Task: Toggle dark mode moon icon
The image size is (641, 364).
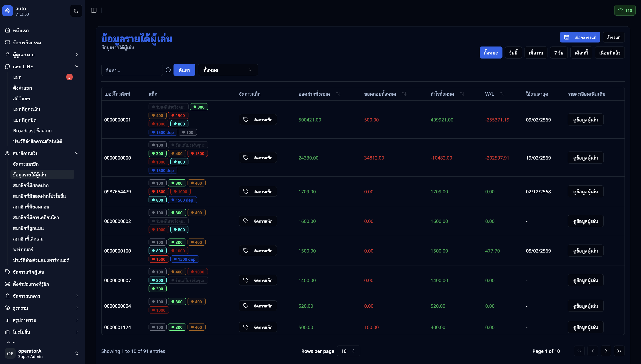Action: click(76, 11)
